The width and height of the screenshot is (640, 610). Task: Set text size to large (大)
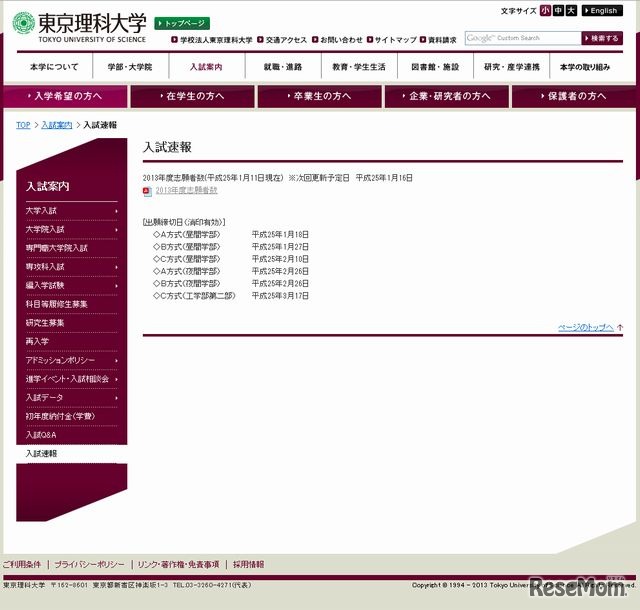(x=571, y=11)
